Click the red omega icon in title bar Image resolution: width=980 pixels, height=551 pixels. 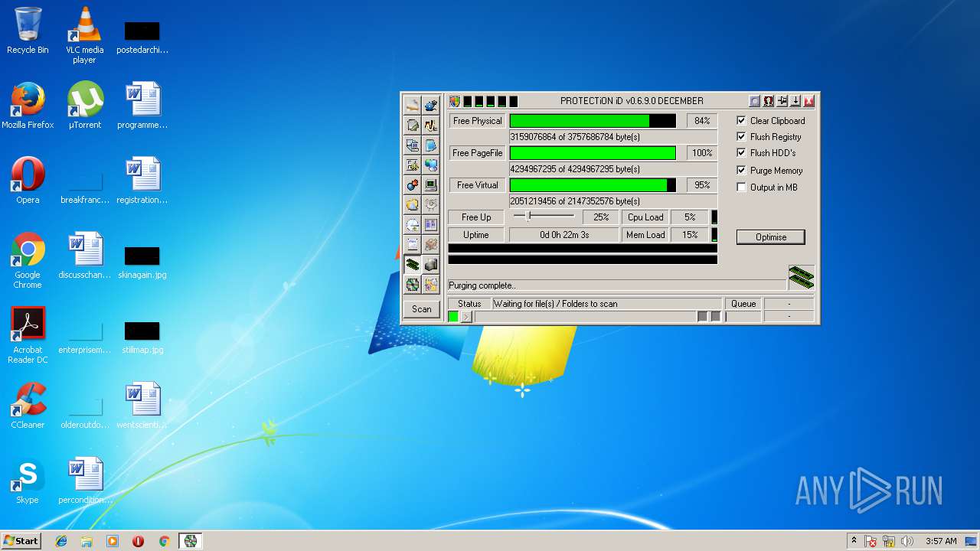[768, 101]
